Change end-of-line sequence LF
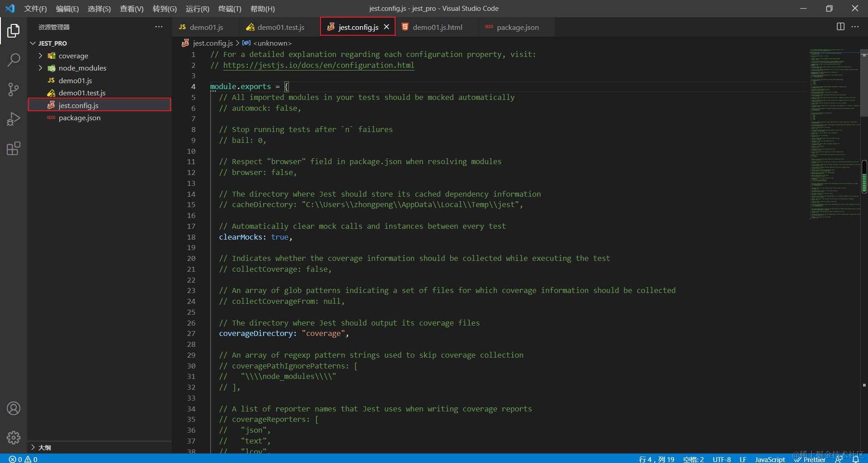Screen dimensions: 868x463 tap(743, 459)
